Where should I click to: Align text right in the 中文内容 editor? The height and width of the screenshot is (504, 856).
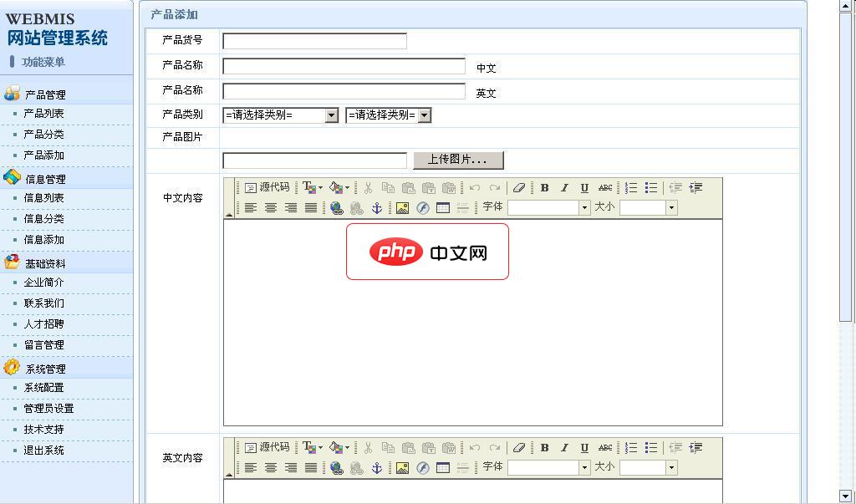point(291,208)
